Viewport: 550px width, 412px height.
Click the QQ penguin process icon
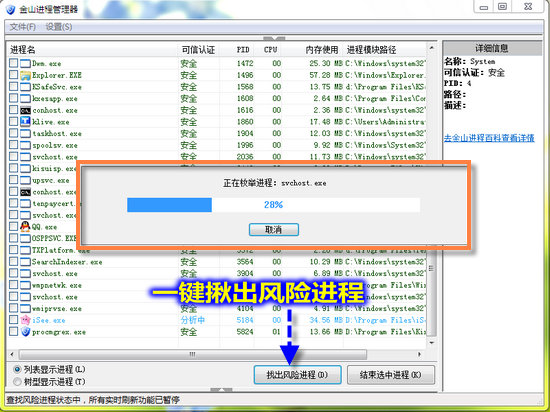click(x=25, y=227)
